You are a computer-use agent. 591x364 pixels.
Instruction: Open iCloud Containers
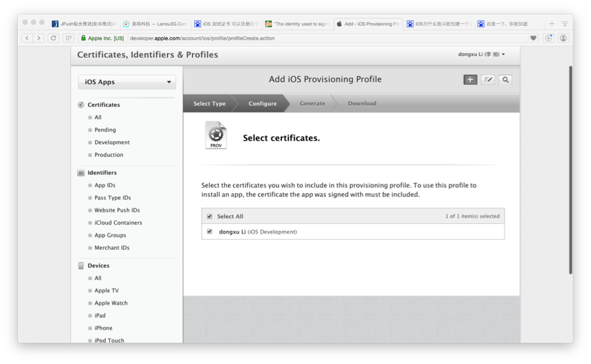[118, 223]
